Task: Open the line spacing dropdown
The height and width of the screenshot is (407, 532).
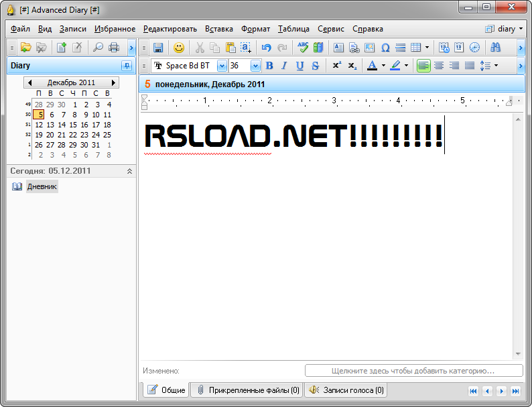Action: [496, 66]
